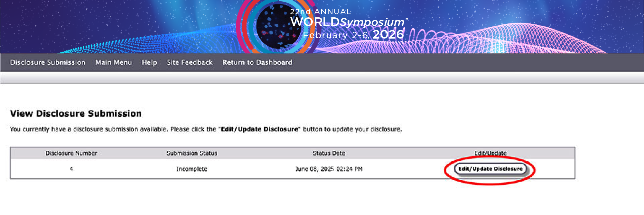The image size is (644, 215).
Task: Click disclosure number 4 cell
Action: click(71, 169)
